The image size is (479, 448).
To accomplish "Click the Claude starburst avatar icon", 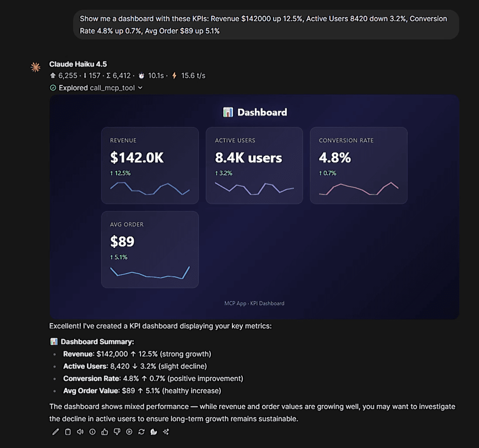I will click(35, 67).
